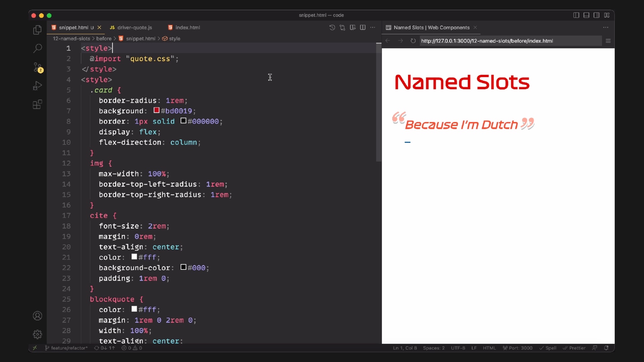Viewport: 644px width, 362px height.
Task: Toggle the primary side bar layout button
Action: click(x=576, y=15)
